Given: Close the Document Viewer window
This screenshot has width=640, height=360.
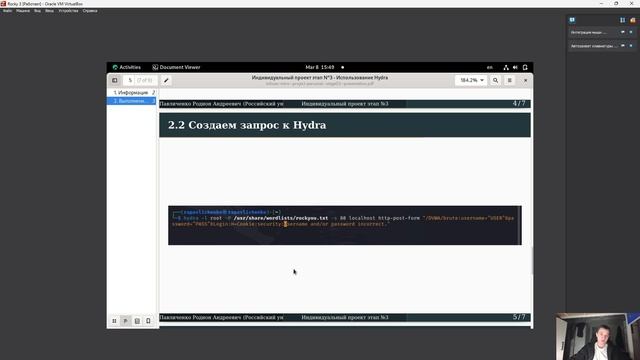Looking at the screenshot, I should [525, 80].
